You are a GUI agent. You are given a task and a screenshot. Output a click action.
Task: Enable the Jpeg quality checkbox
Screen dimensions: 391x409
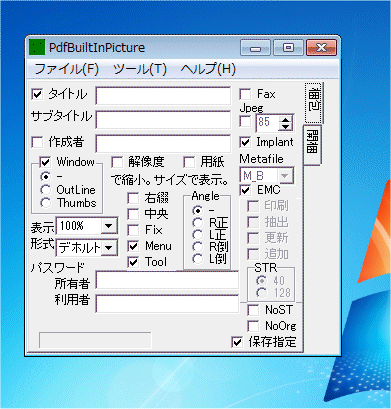245,122
